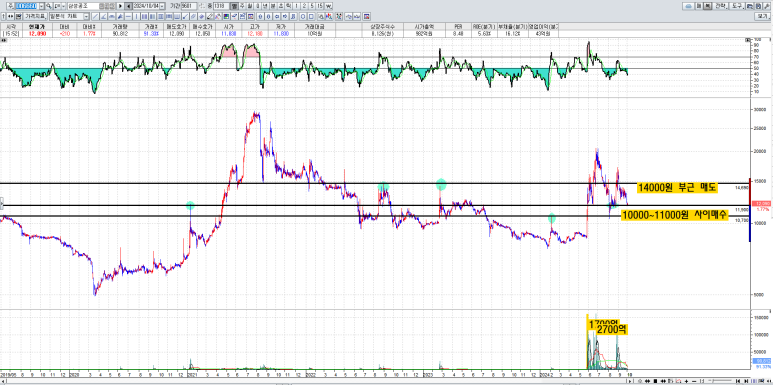Screen dimensions: 773x385
Task: Select the 5 interval button
Action: tap(312, 6)
